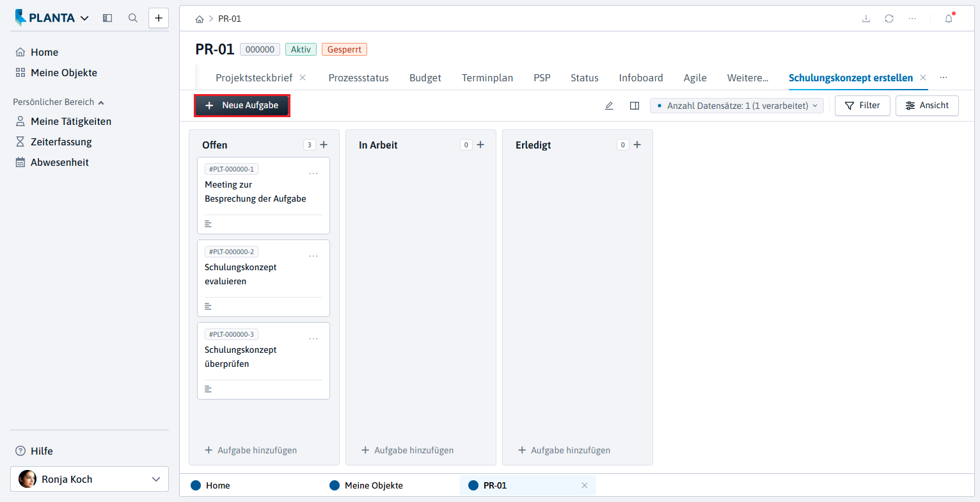Switch to the Terminplan tab
This screenshot has width=980, height=502.
coord(487,77)
